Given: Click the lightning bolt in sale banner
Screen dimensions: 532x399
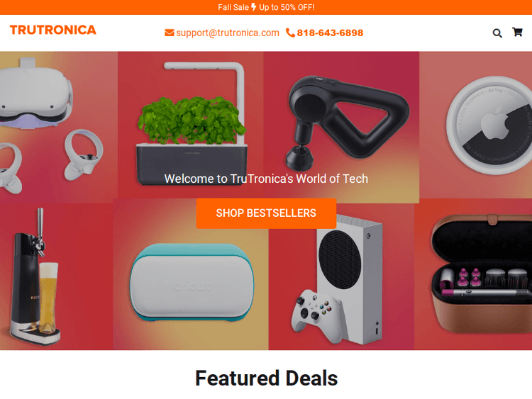Looking at the screenshot, I should 254,7.
